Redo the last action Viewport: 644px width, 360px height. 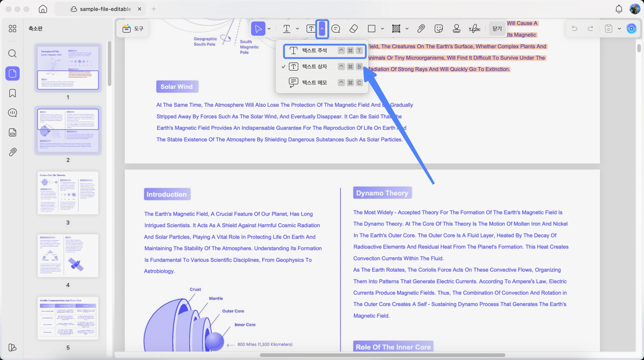click(590, 28)
